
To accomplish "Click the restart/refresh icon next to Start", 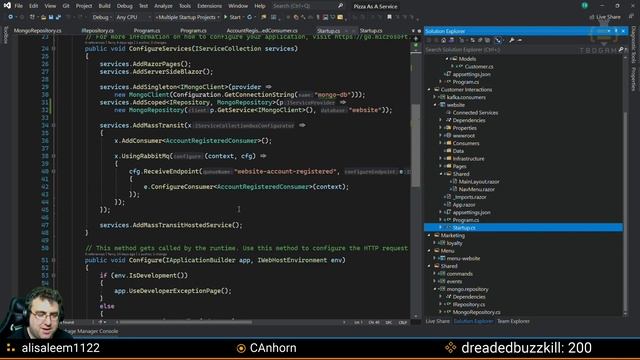I will point(249,17).
